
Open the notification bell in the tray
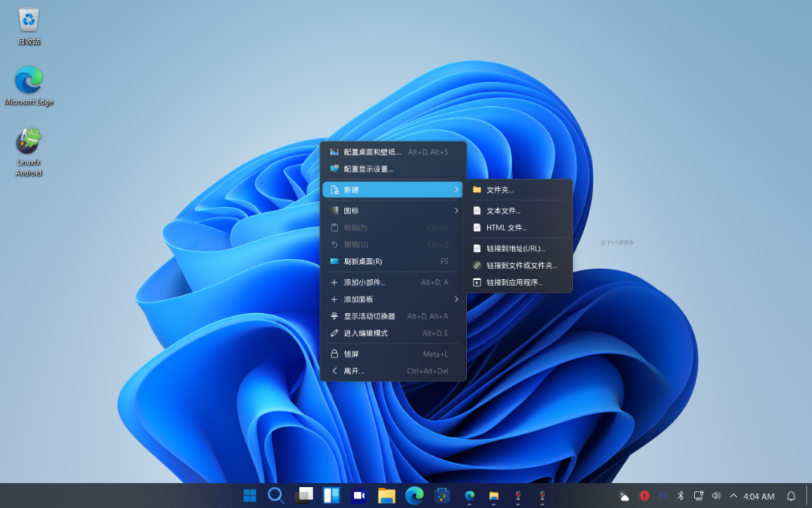791,496
